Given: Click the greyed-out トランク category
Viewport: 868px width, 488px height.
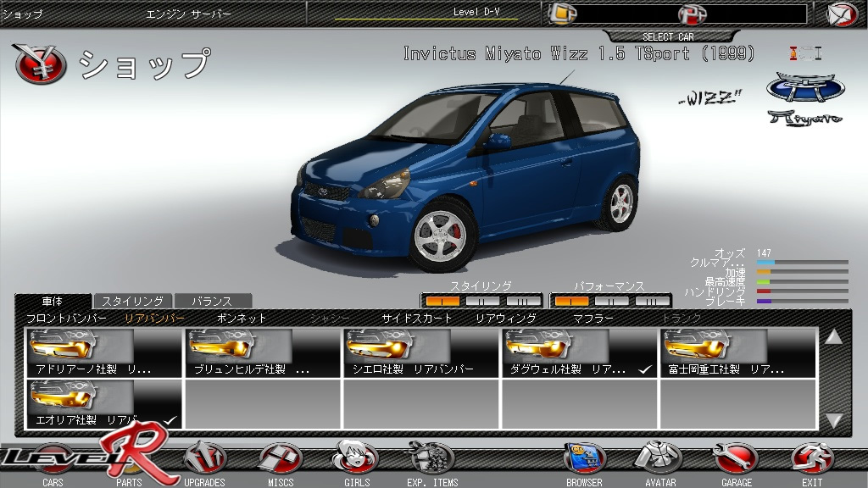Looking at the screenshot, I should [x=682, y=319].
